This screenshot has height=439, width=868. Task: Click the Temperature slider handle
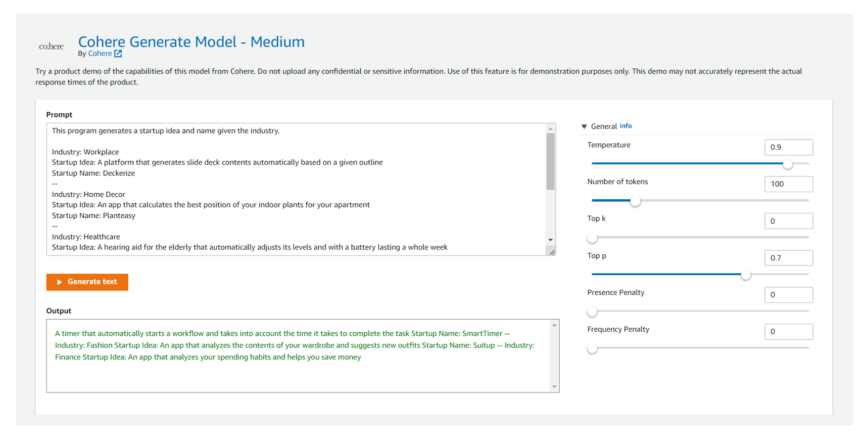pos(787,164)
